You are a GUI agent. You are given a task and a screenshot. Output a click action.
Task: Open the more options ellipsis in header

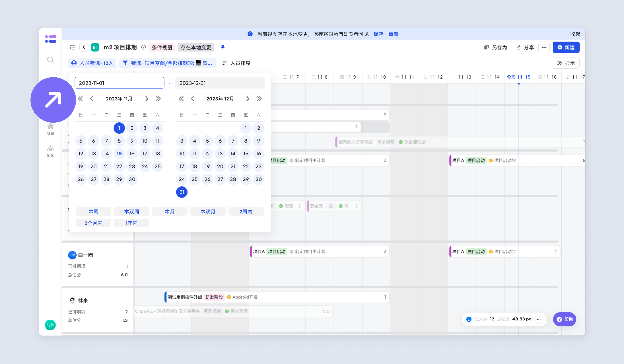(x=544, y=47)
